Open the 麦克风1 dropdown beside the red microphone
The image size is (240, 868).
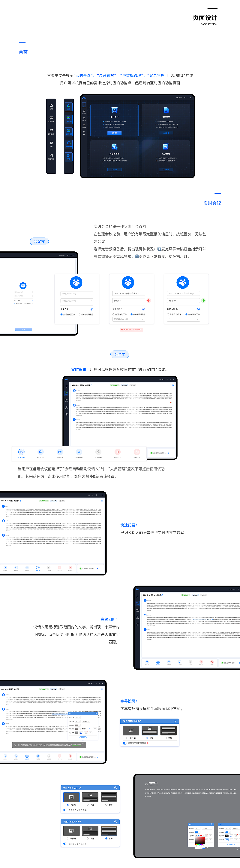pos(129,300)
